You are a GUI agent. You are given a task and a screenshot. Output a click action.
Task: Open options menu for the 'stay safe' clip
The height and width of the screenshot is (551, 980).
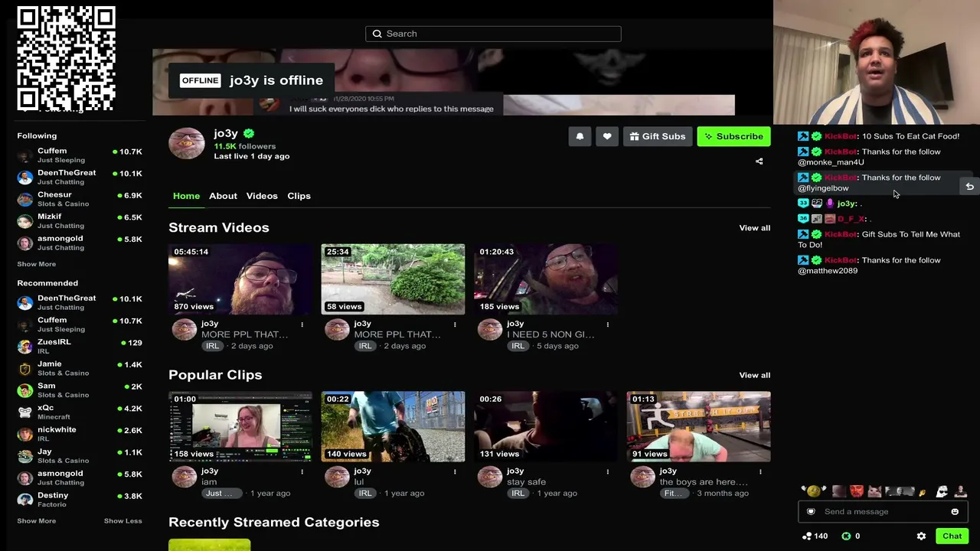click(608, 471)
